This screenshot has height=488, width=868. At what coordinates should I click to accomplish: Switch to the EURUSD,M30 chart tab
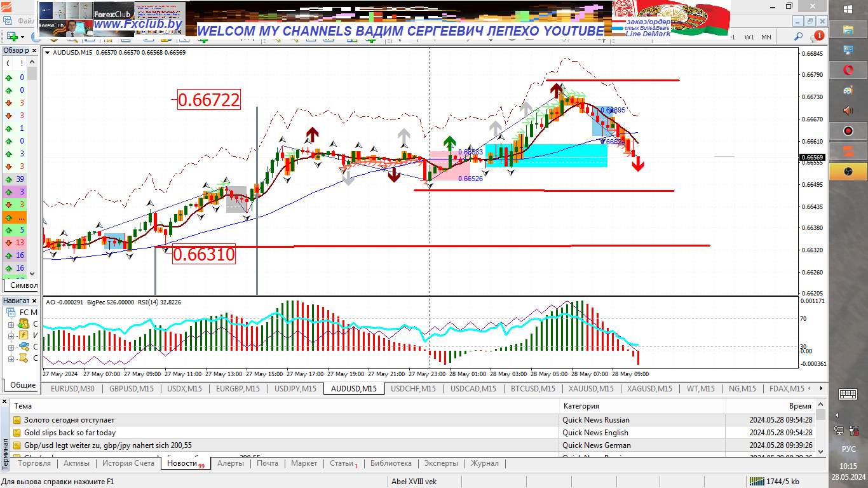click(72, 389)
